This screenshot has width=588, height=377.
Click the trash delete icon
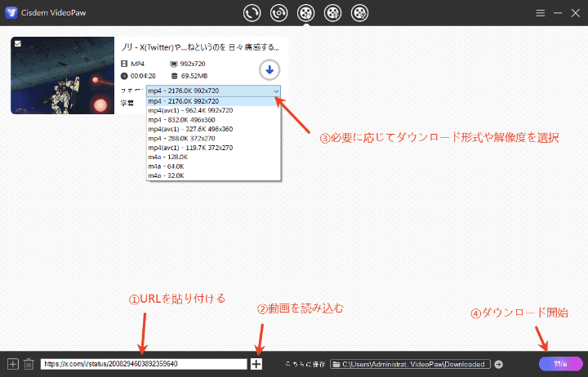pyautogui.click(x=29, y=364)
